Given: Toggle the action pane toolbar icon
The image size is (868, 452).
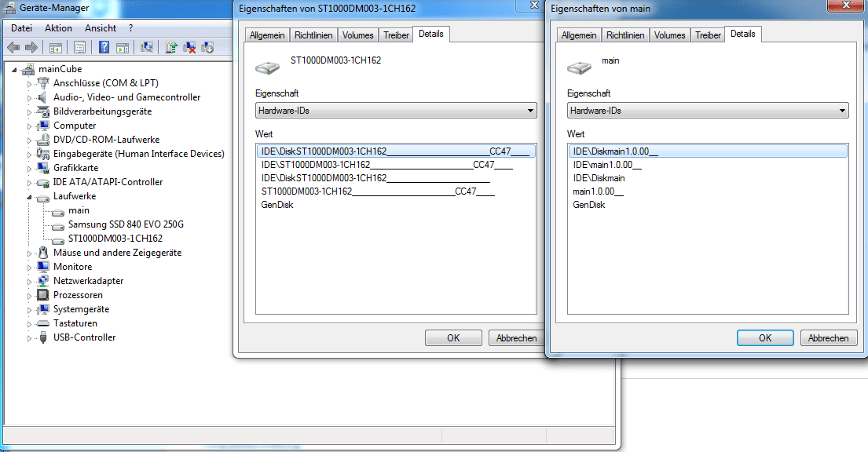Looking at the screenshot, I should click(x=123, y=48).
